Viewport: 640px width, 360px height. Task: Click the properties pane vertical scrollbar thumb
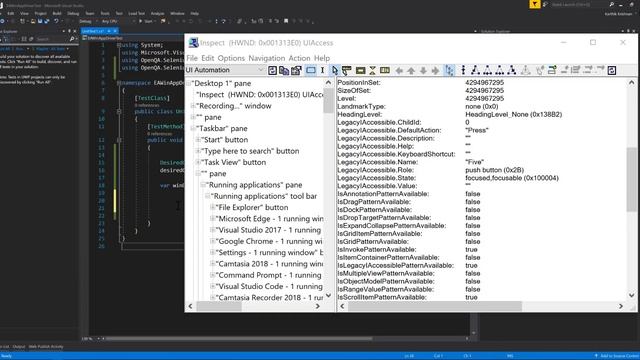coord(631,180)
